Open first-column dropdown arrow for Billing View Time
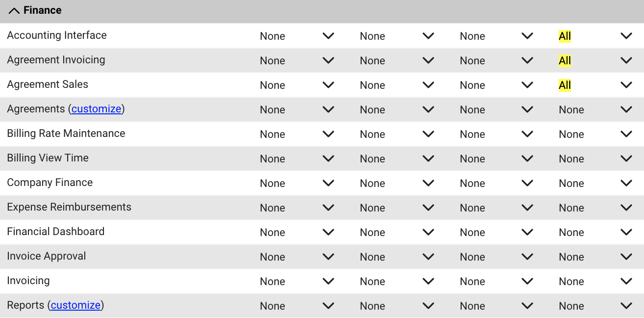 [328, 159]
